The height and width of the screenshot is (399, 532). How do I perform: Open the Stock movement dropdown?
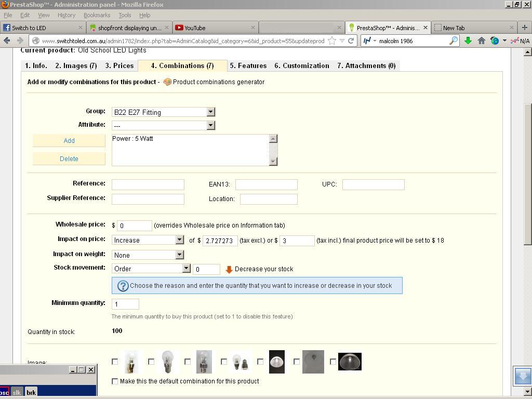(x=151, y=269)
